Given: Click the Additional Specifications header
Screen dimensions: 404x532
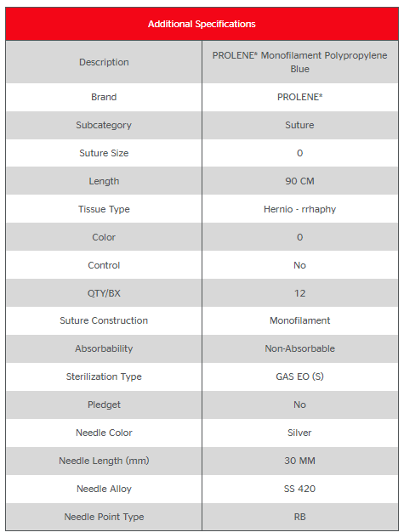Looking at the screenshot, I should (202, 24).
